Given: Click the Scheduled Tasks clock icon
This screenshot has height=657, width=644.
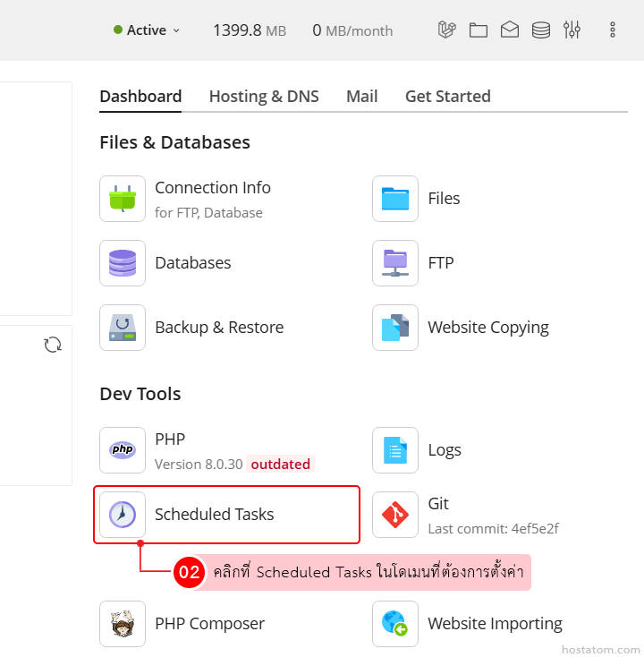Looking at the screenshot, I should 123,515.
